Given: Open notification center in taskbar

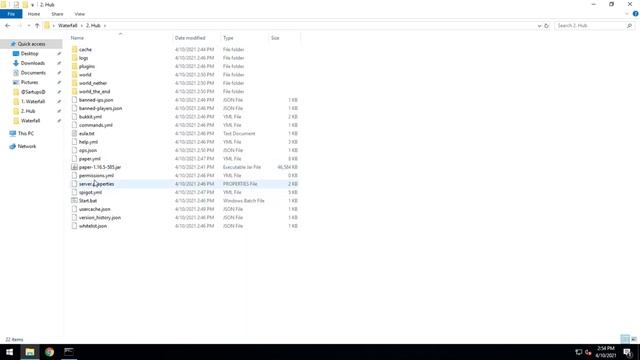Looking at the screenshot, I should pos(628,352).
